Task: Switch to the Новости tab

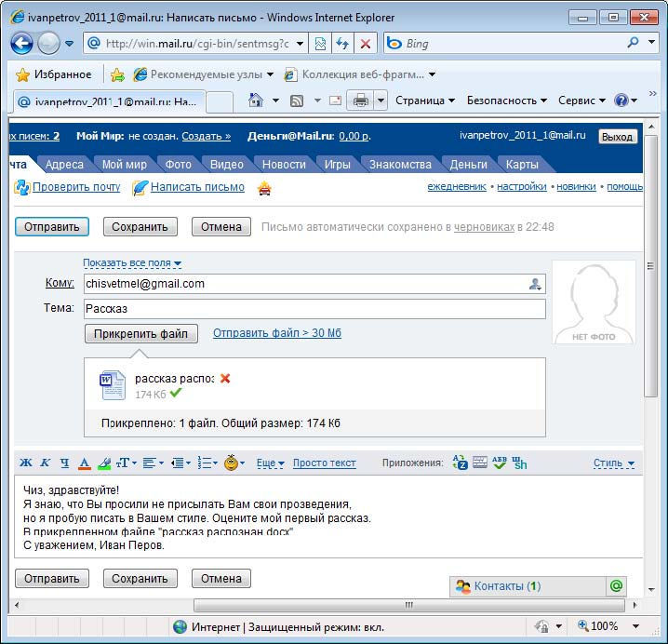Action: pyautogui.click(x=284, y=165)
